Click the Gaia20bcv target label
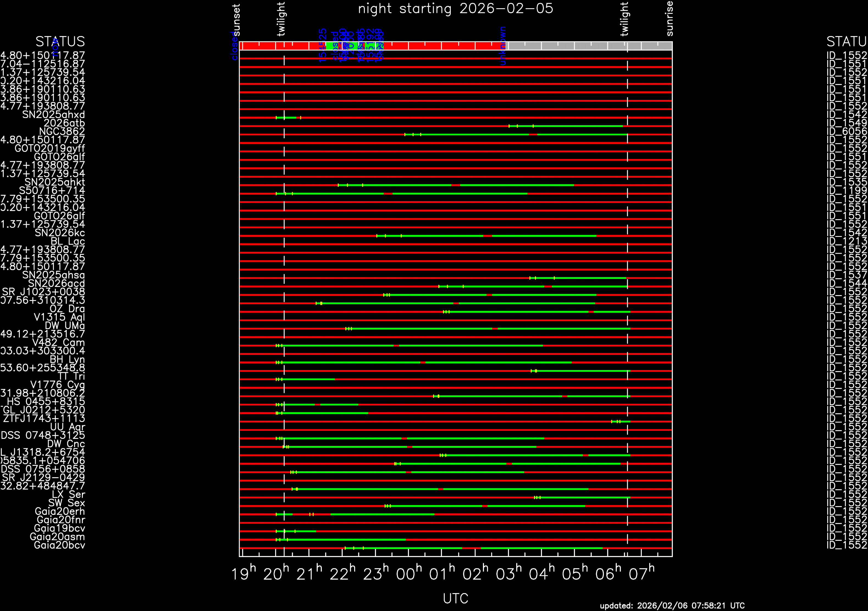Image resolution: width=868 pixels, height=611 pixels. pos(59,545)
